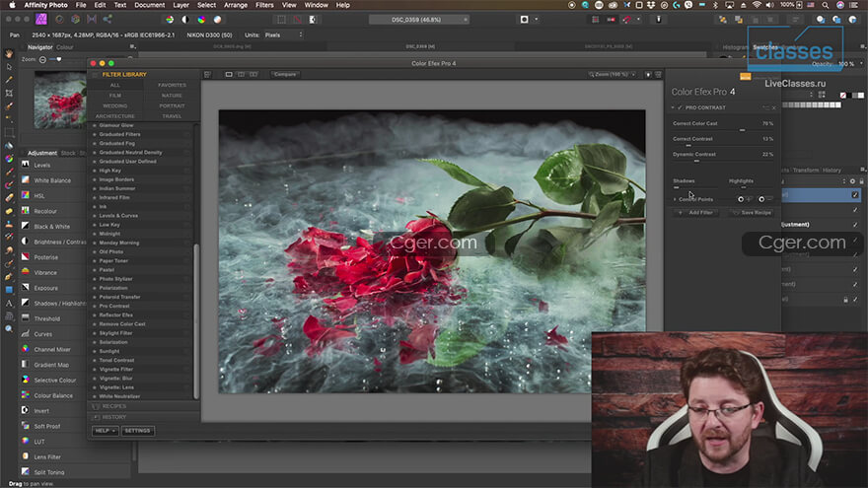Select split preview mode icon

[x=241, y=74]
